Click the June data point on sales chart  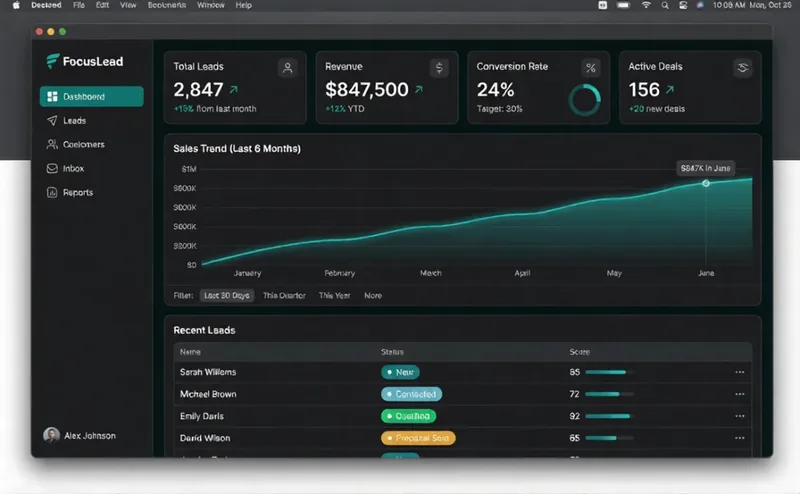click(x=706, y=183)
